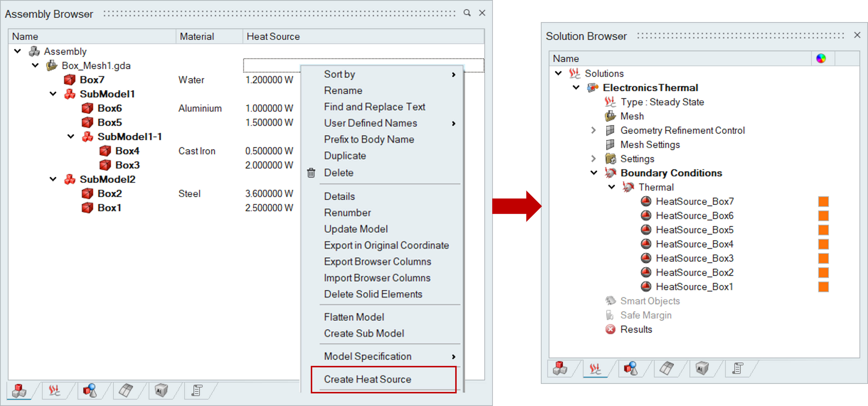
Task: Expand the Settings node in Solution Browser
Action: click(593, 159)
